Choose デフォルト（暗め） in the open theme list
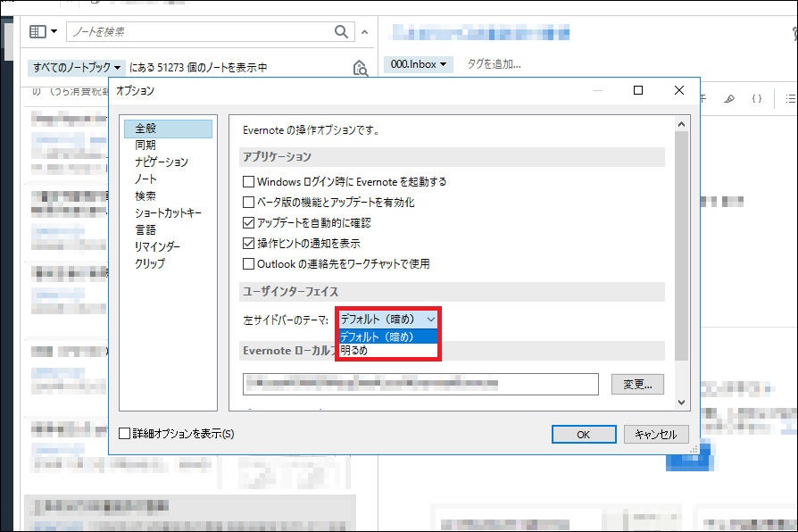 pos(387,337)
